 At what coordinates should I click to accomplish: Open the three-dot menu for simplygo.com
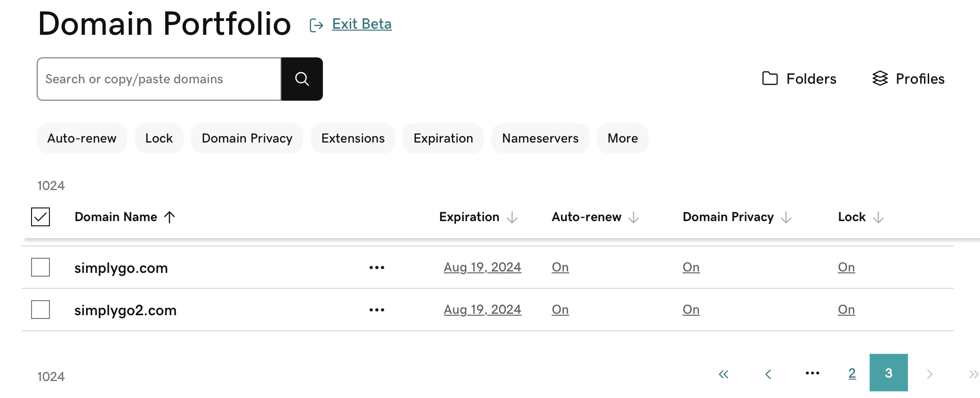(377, 268)
